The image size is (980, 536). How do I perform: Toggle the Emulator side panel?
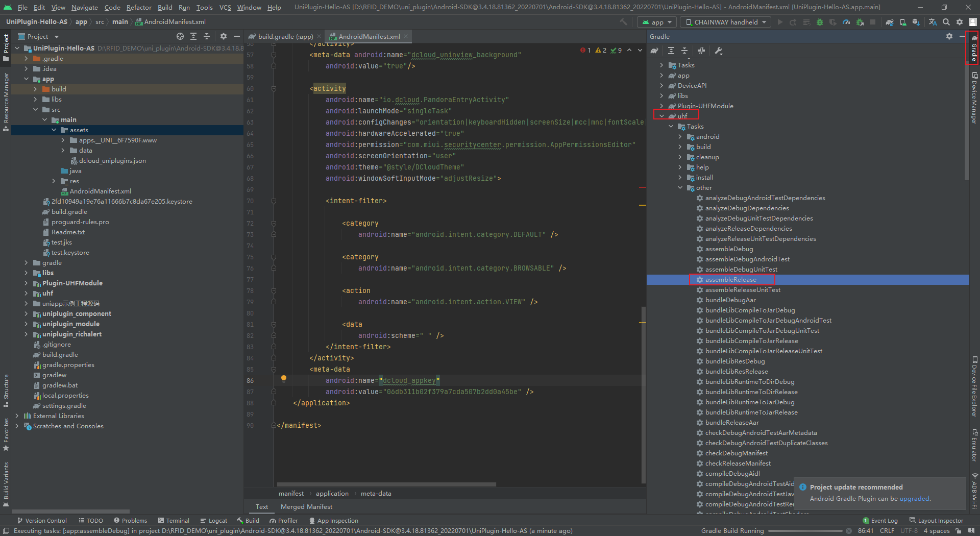[974, 444]
